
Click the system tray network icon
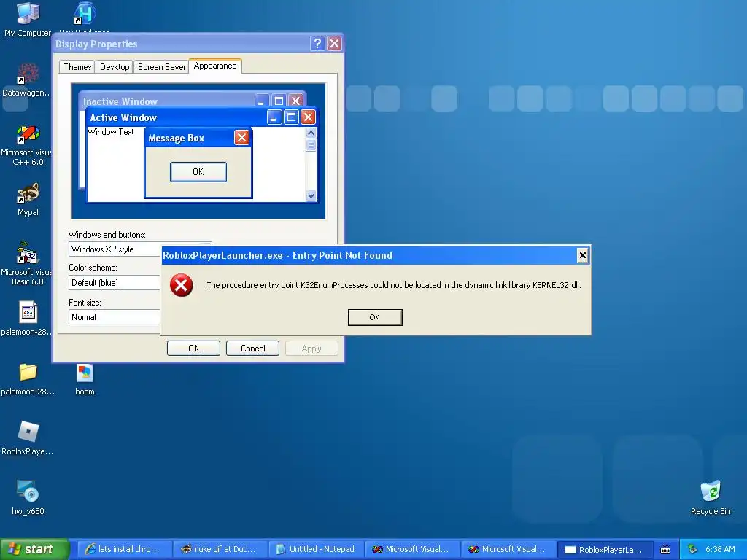click(692, 549)
